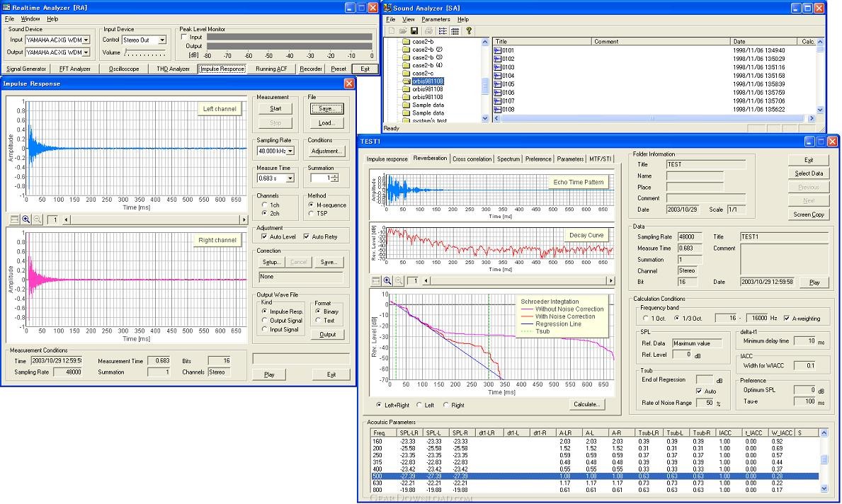Click the data file icon of 0105
Viewport: 842px width, 504px height.
pos(497,84)
